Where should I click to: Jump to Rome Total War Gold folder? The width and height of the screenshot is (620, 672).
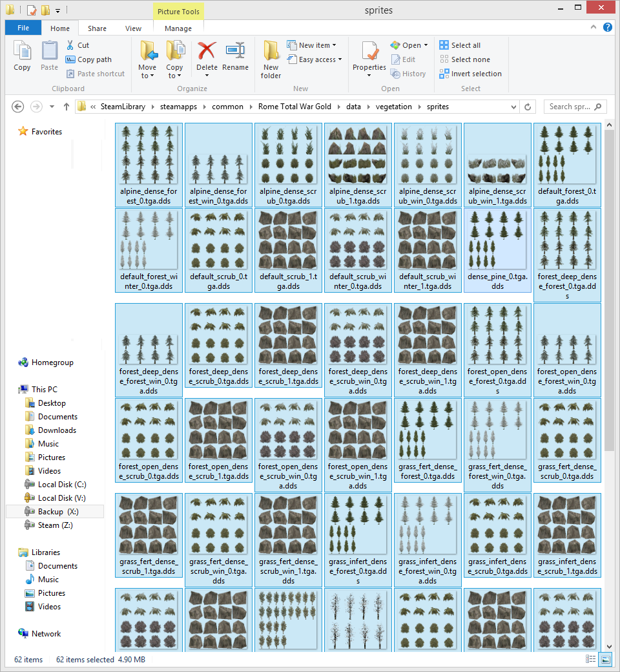coord(294,107)
